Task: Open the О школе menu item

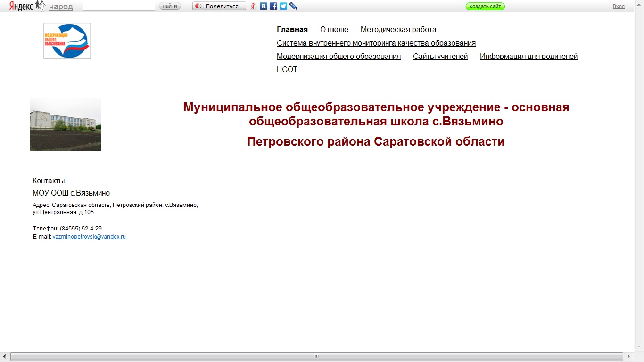Action: [334, 30]
